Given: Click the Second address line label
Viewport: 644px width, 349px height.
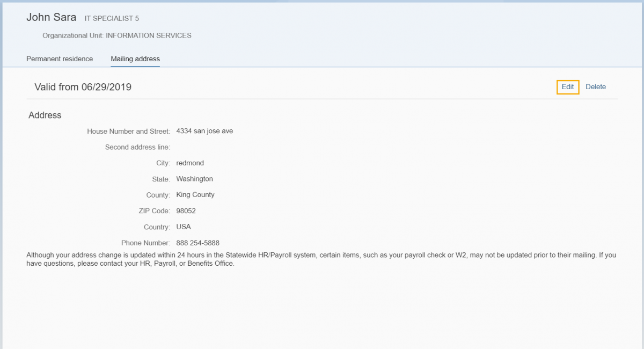Looking at the screenshot, I should (x=137, y=147).
